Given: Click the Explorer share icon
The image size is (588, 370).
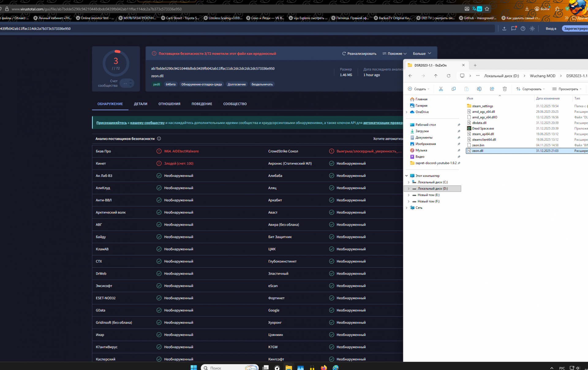Looking at the screenshot, I should click(492, 89).
